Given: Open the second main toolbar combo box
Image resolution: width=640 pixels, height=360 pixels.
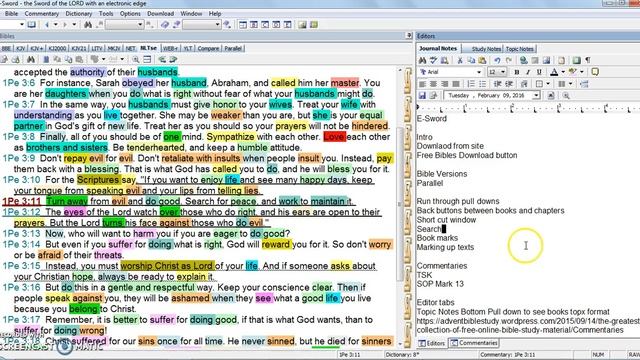Looking at the screenshot, I should pyautogui.click(x=202, y=25).
